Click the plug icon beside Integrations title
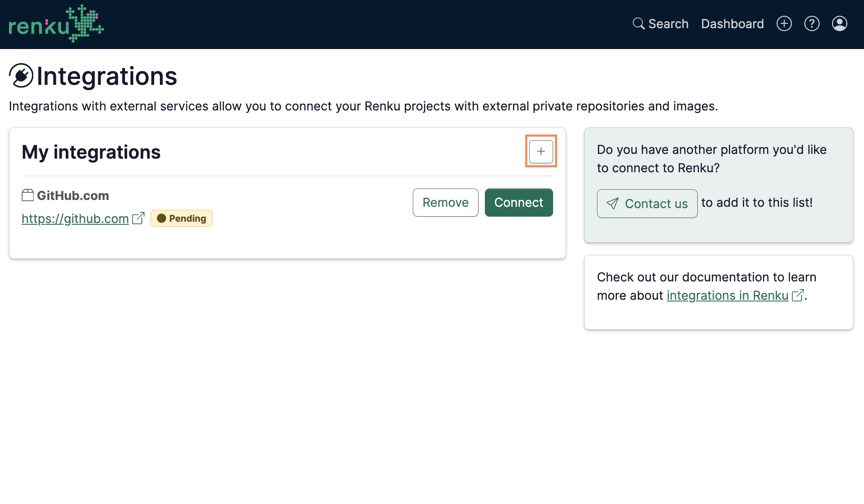864x504 pixels. click(21, 75)
